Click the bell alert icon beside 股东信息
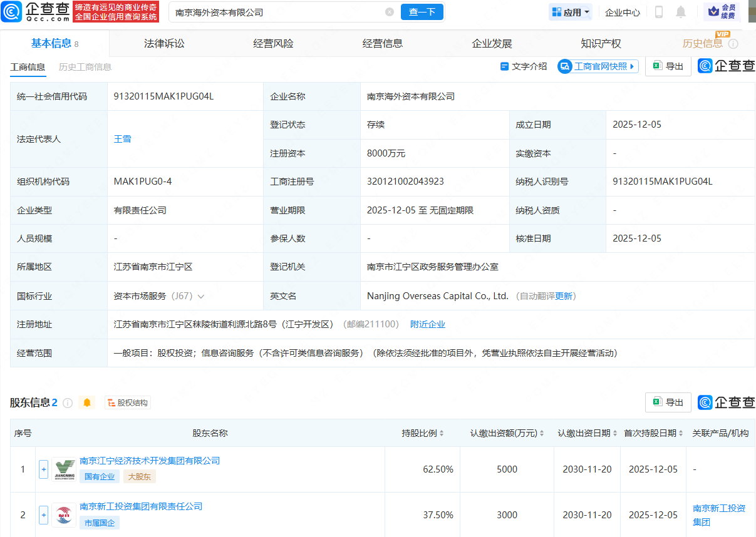The width and height of the screenshot is (756, 537). click(87, 402)
